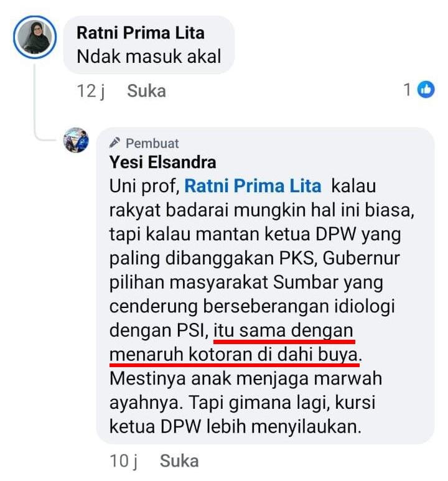View reactions via the blue thumbs-up icon
The height and width of the screenshot is (481, 448).
click(x=426, y=90)
